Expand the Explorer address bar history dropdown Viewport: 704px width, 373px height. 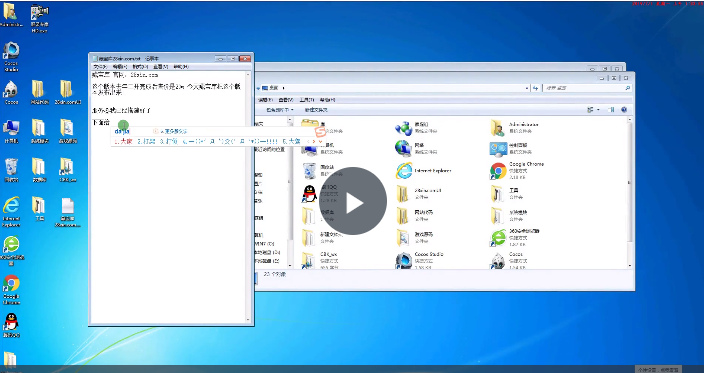(527, 88)
